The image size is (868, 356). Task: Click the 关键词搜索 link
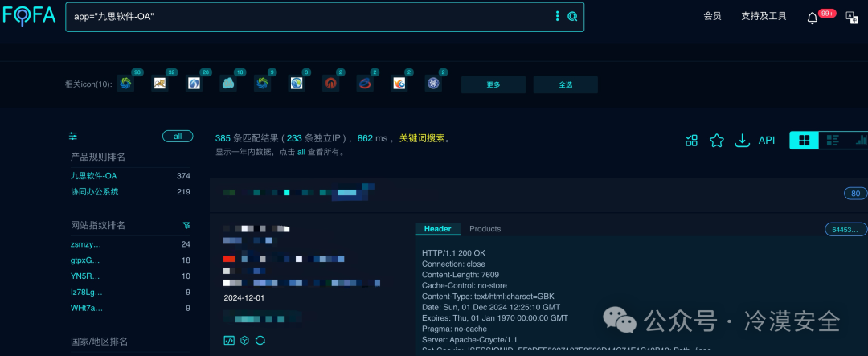pos(422,138)
